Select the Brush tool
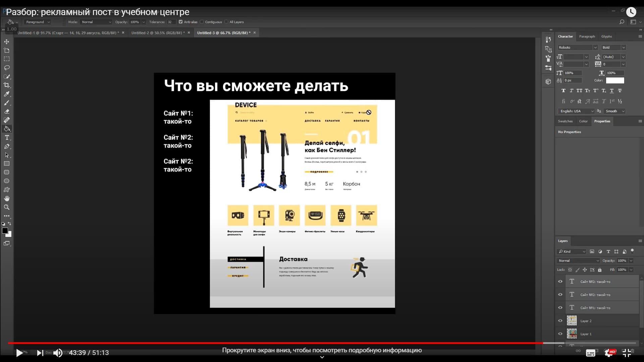The image size is (644, 362). (x=6, y=103)
